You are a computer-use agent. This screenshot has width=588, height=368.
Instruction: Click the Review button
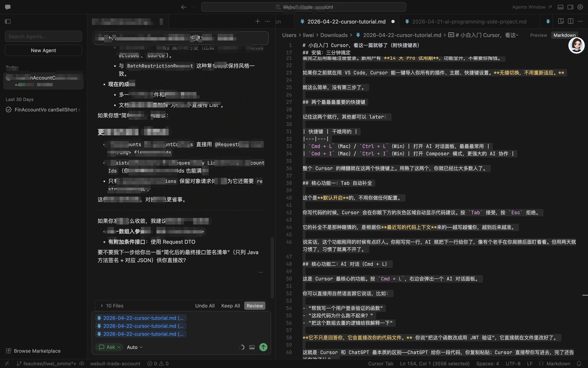[x=254, y=306]
